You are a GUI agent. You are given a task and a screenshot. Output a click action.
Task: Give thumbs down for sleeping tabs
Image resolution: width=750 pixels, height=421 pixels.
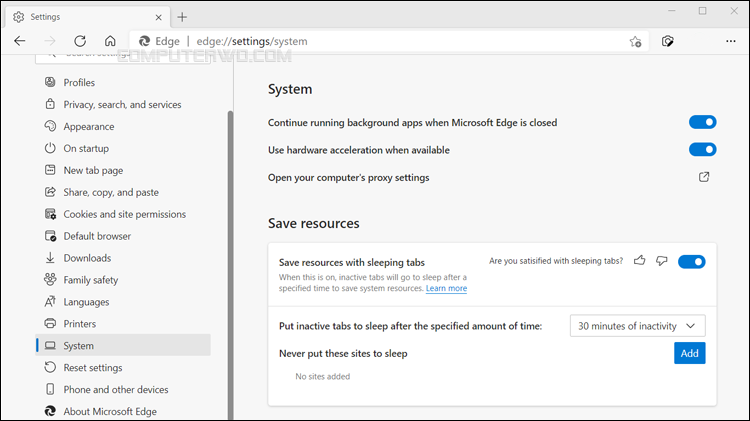click(662, 261)
